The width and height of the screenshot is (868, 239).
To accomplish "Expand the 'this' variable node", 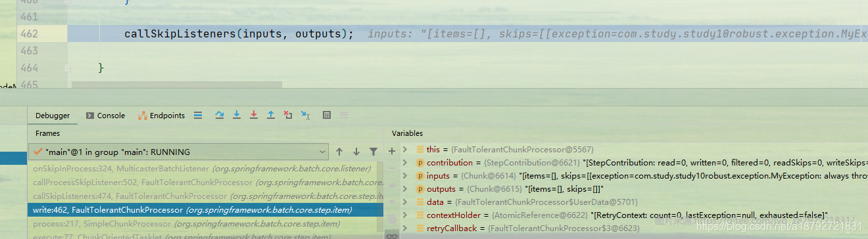I will [x=406, y=150].
